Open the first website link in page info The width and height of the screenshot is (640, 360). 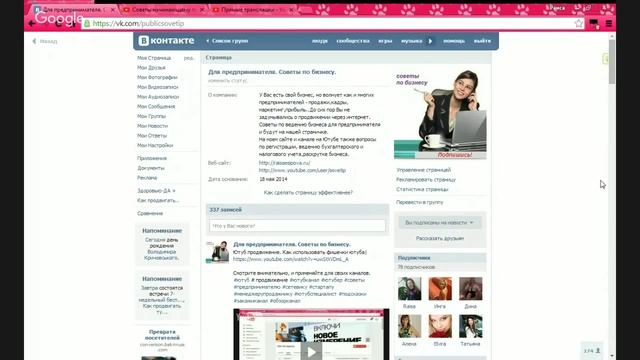pyautogui.click(x=284, y=163)
